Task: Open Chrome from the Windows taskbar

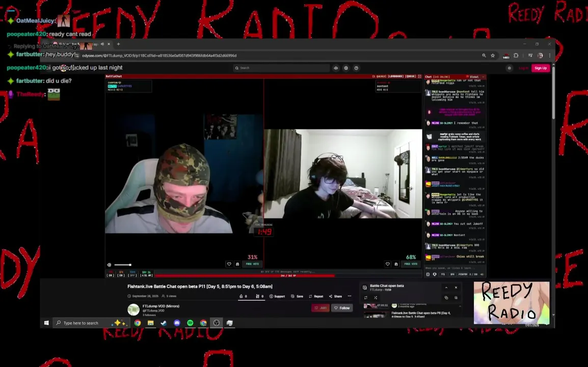Action: tap(138, 323)
